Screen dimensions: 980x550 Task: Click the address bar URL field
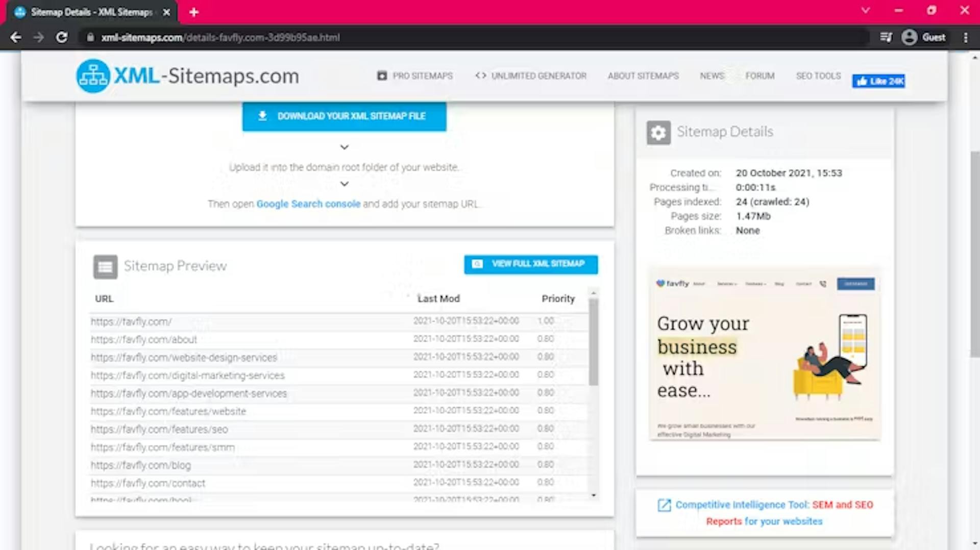475,37
